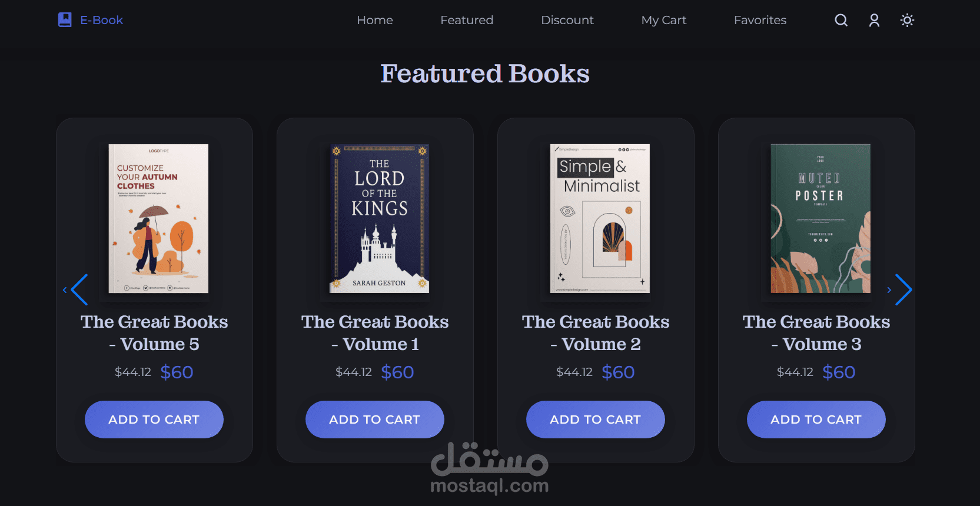
Task: Add Volume 1 to cart
Action: [375, 420]
